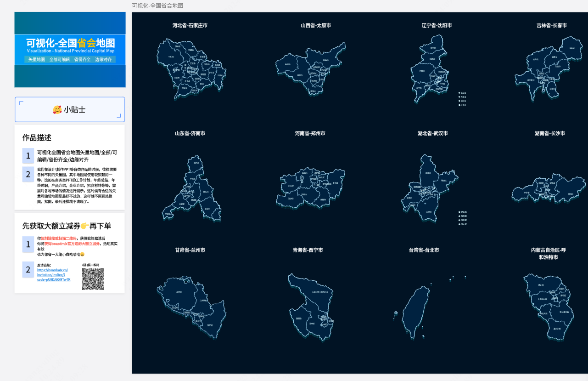Viewport: 588px width, 381px height.
Task: Click the legend list beside the 沈阳市 map
Action: (462, 99)
